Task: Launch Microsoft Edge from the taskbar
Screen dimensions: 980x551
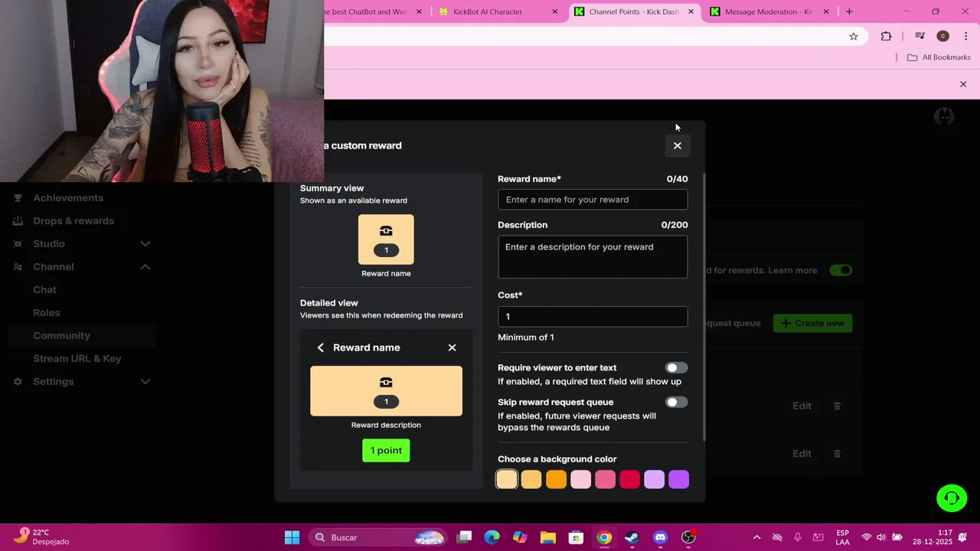Action: pos(492,537)
